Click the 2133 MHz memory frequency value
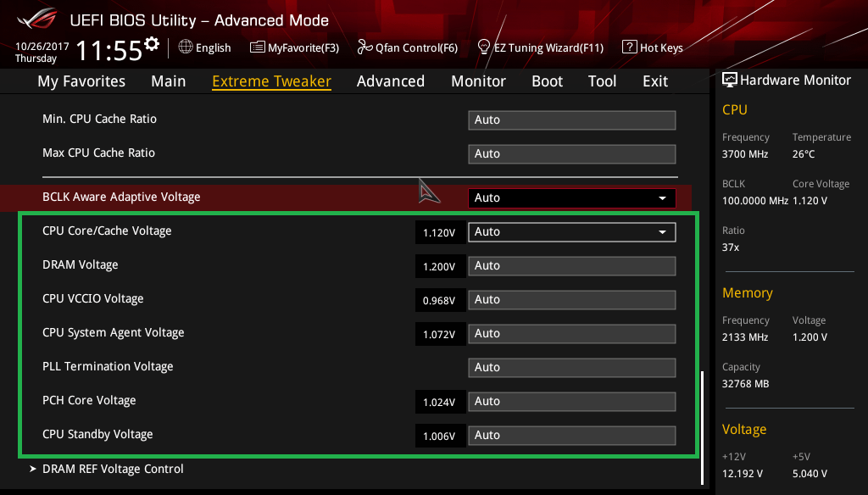The height and width of the screenshot is (495, 868). pos(745,337)
